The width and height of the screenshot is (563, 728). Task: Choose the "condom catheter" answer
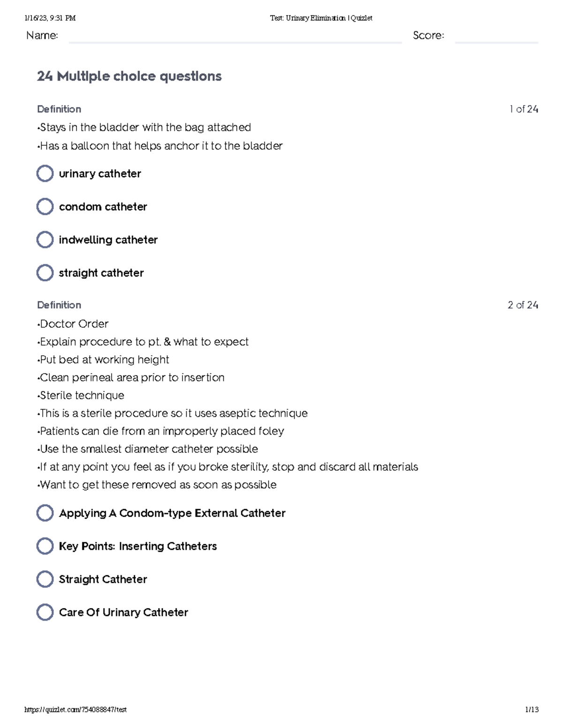pos(45,207)
